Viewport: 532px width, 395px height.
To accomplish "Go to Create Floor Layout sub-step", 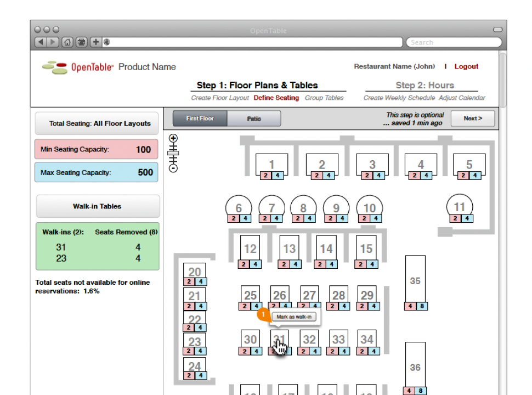I will (x=220, y=98).
